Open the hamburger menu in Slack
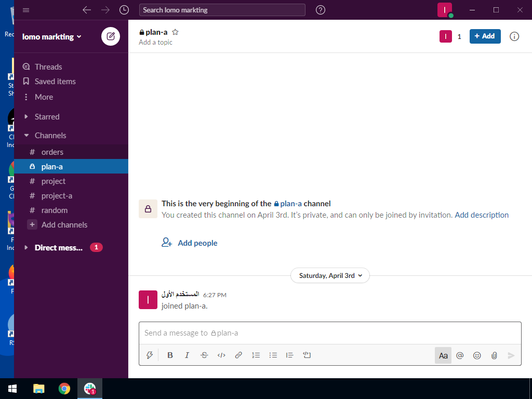 26,10
